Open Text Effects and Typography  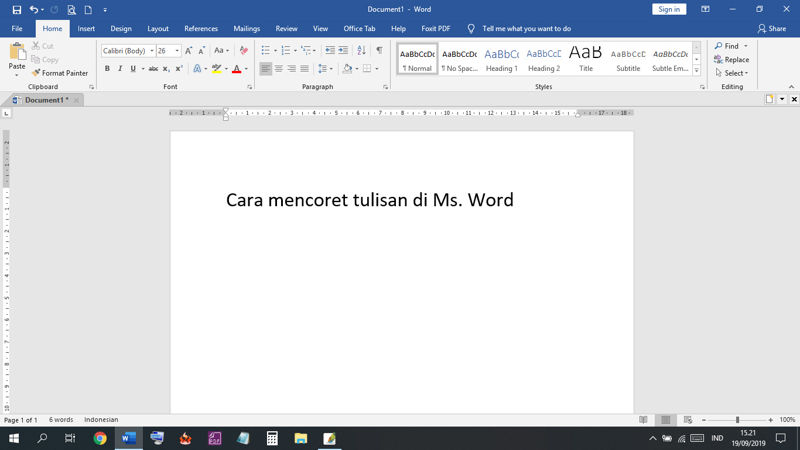click(x=197, y=68)
